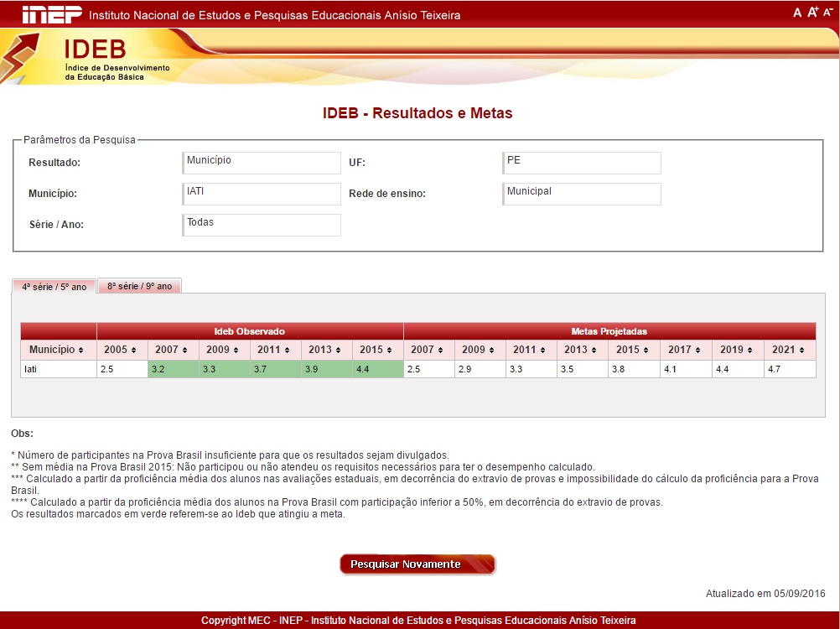Image resolution: width=840 pixels, height=629 pixels.
Task: Click the UF field showing PE
Action: click(582, 163)
